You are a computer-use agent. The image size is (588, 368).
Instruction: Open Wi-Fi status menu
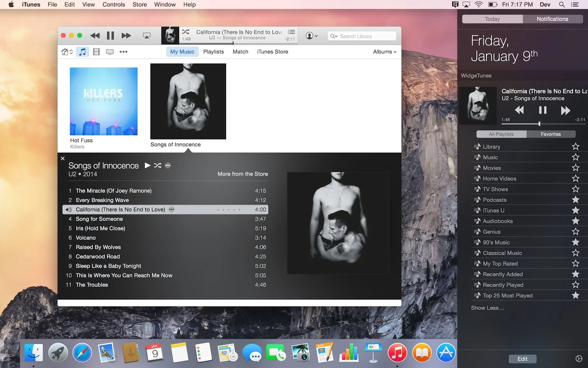tap(479, 4)
